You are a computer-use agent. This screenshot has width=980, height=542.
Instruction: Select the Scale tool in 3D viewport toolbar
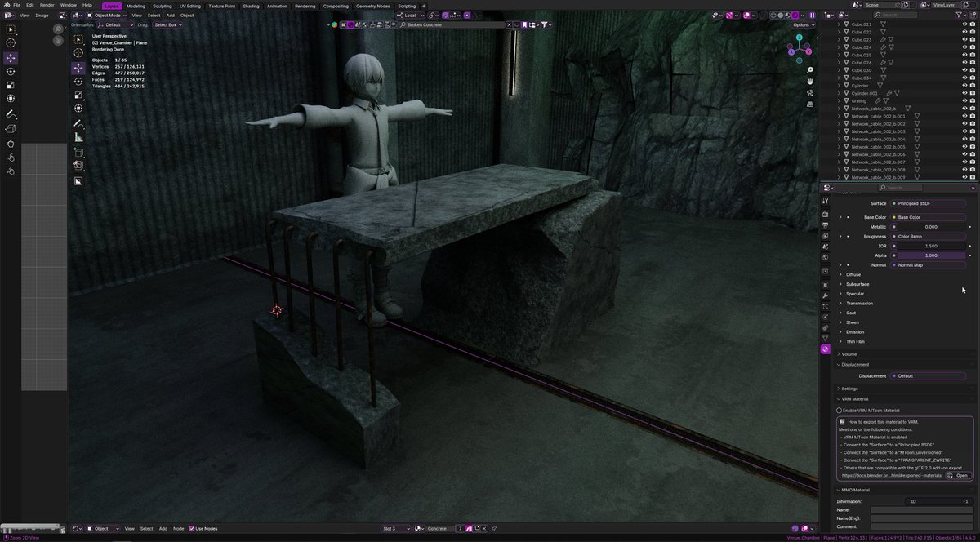(78, 95)
